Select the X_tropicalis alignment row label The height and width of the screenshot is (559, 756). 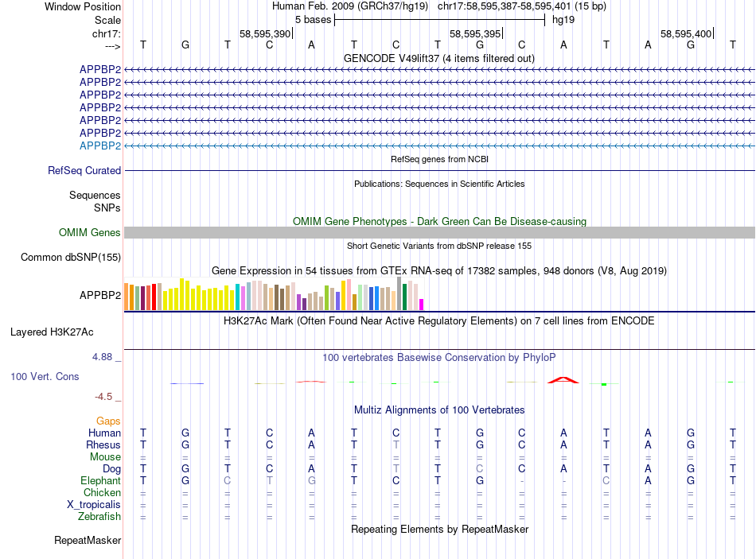coord(94,505)
